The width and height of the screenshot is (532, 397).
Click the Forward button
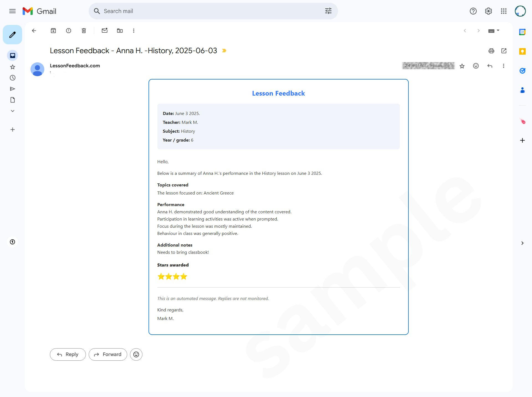click(x=108, y=354)
